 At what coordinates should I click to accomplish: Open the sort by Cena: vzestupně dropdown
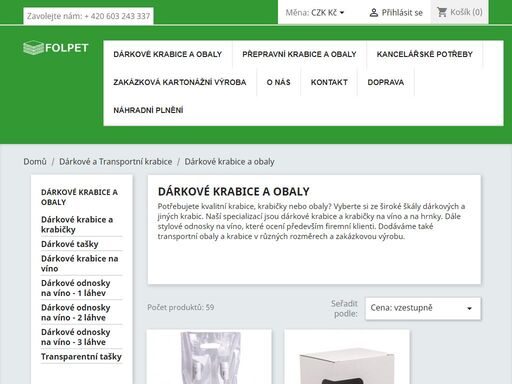click(x=423, y=308)
